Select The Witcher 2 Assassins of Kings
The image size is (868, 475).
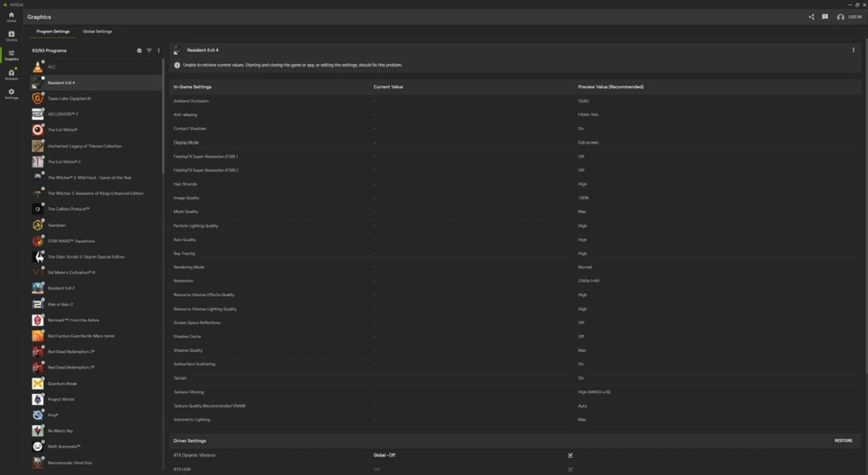point(96,194)
